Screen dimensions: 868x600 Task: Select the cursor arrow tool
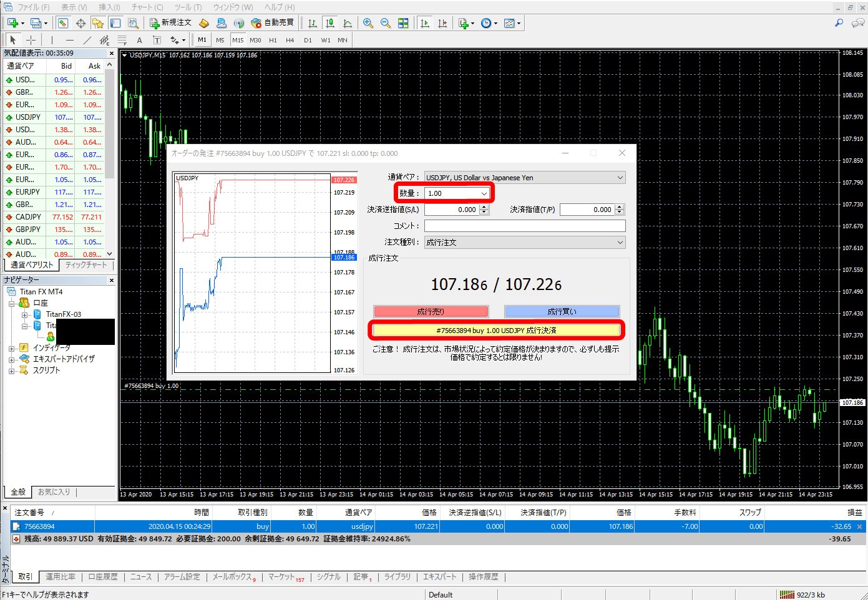click(x=13, y=40)
